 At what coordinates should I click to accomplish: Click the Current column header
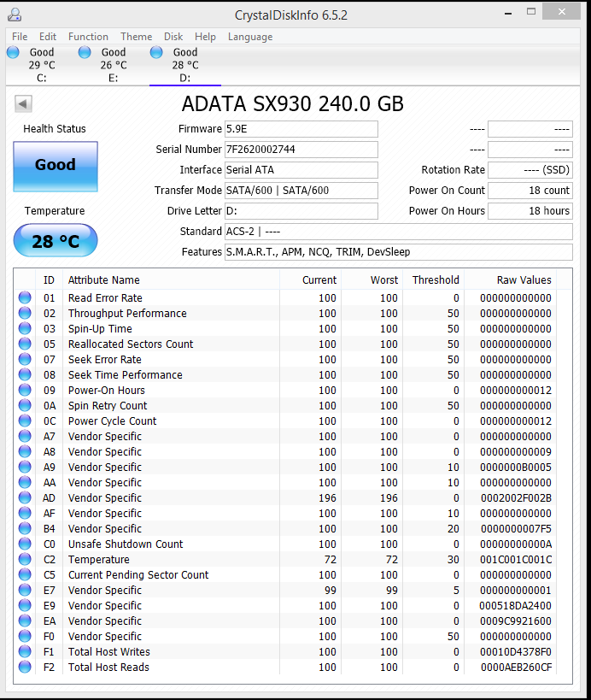tap(310, 279)
